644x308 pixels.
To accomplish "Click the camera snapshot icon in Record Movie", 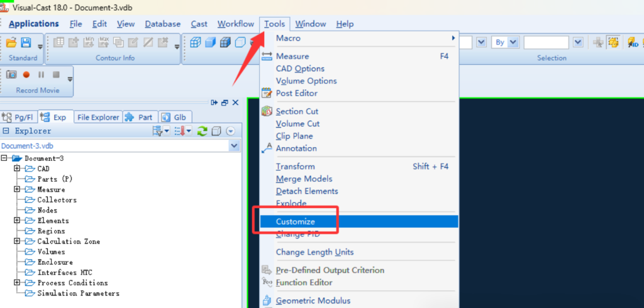I will [11, 74].
